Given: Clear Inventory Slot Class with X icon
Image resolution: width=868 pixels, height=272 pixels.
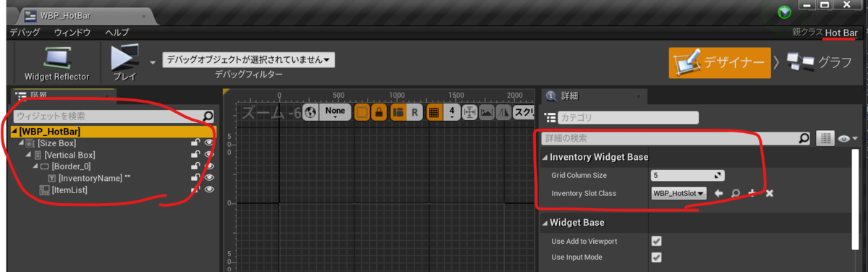Looking at the screenshot, I should (770, 193).
